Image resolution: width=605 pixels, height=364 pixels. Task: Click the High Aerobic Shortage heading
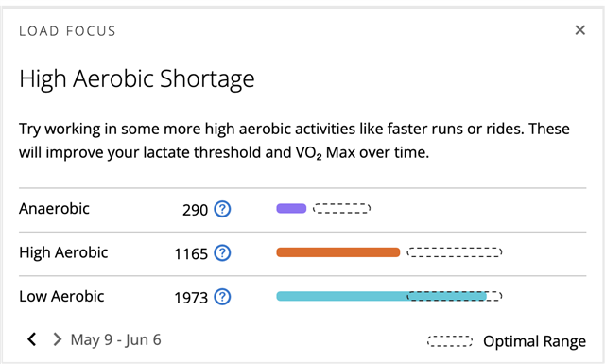137,79
